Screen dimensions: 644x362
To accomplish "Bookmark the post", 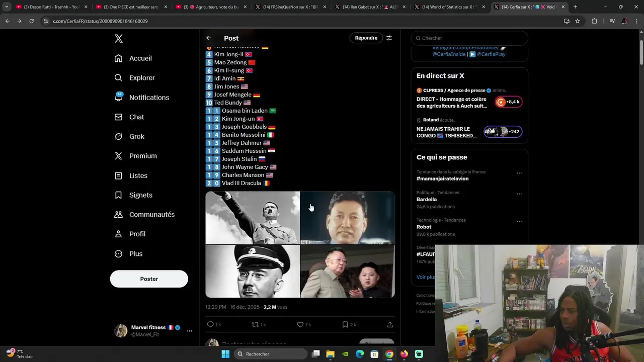I will [x=345, y=325].
